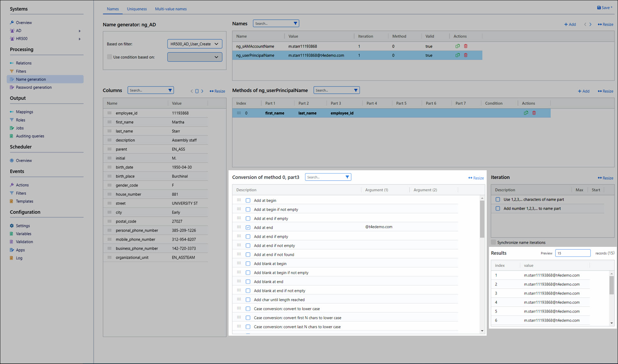Image resolution: width=618 pixels, height=364 pixels.
Task: Open the Based on filter dropdown
Action: coord(194,44)
